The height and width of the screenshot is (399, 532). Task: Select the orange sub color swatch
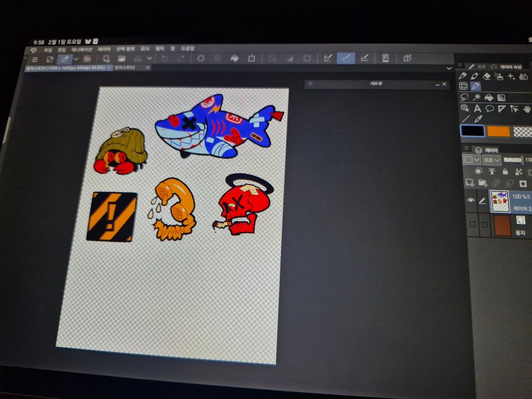point(498,131)
